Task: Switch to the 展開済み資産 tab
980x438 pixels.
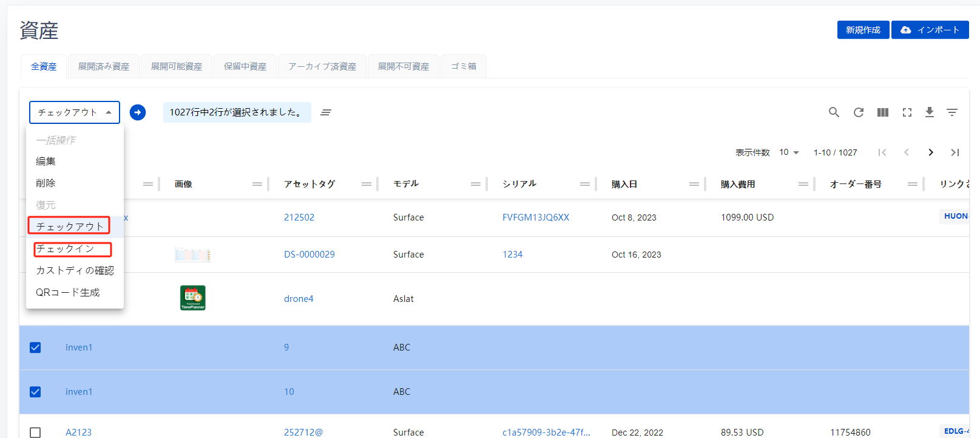Action: point(104,66)
